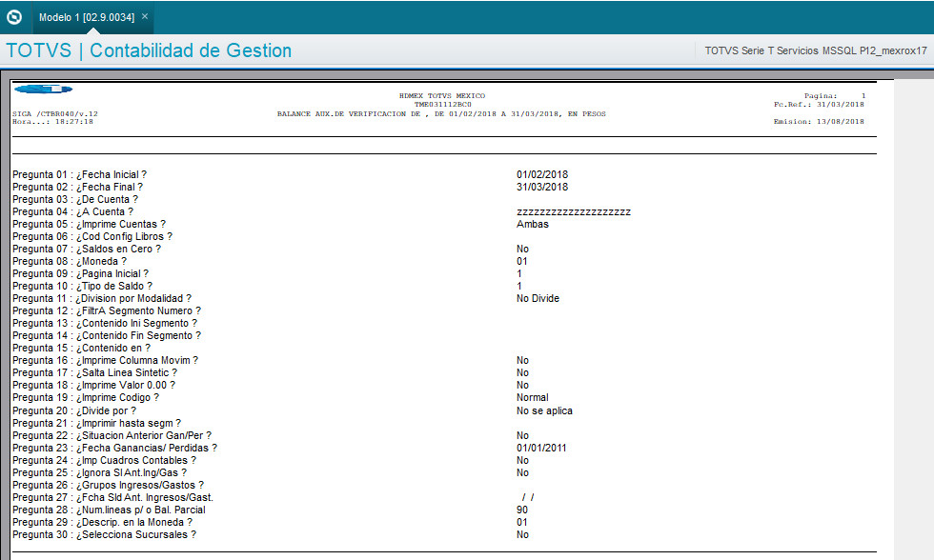
Task: Click the BALANCE AUX.DE VERIFICACION heading
Action: point(441,113)
